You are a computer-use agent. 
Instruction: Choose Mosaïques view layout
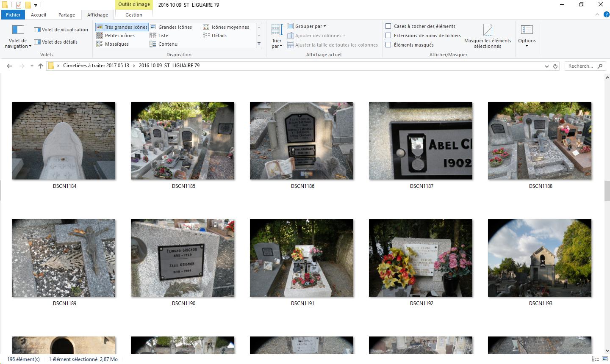pyautogui.click(x=113, y=44)
